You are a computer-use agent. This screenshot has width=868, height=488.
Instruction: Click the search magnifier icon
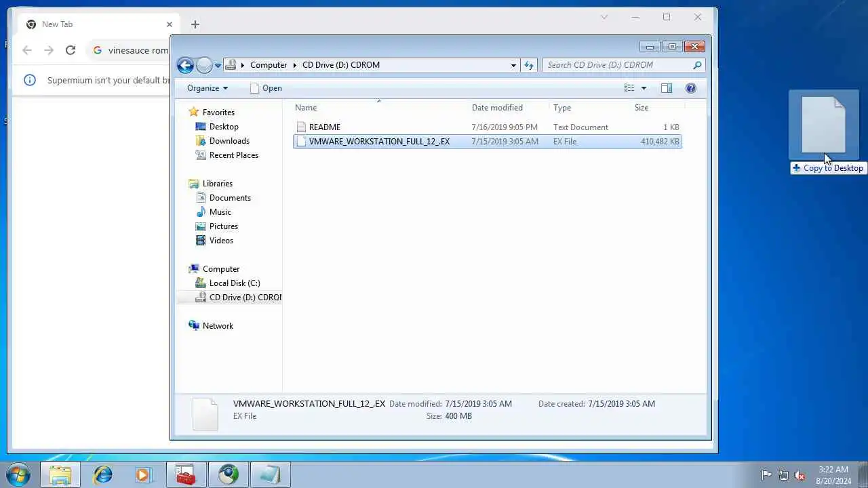(x=697, y=65)
